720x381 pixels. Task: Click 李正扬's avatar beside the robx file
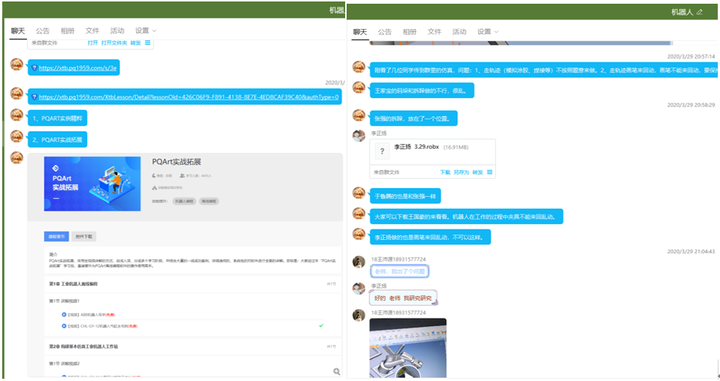[x=359, y=136]
